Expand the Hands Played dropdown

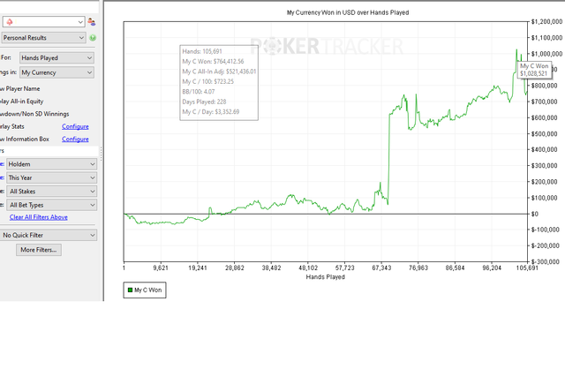coord(56,58)
